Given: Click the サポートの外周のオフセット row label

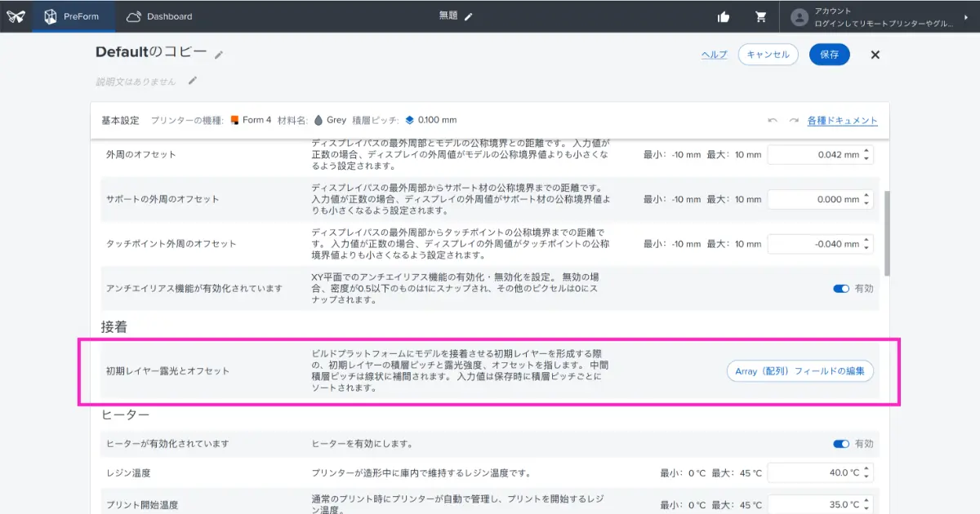Looking at the screenshot, I should pyautogui.click(x=163, y=199).
